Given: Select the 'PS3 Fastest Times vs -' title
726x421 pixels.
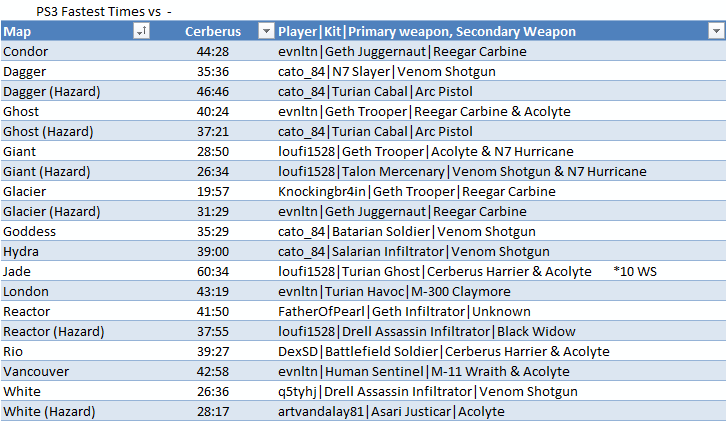Looking at the screenshot, I should click(104, 12).
